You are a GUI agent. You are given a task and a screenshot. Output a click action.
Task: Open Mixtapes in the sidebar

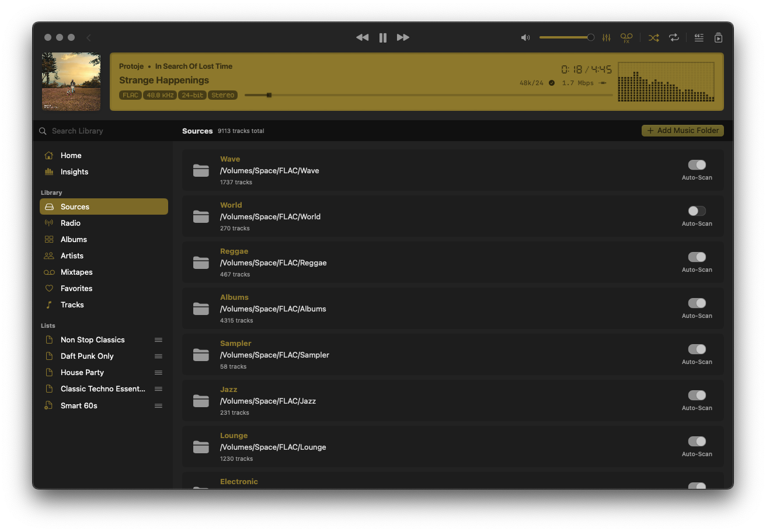[x=76, y=272]
